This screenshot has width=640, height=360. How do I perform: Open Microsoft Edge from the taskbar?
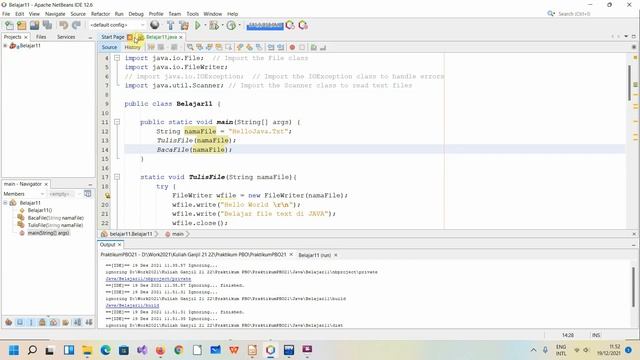coord(105,350)
